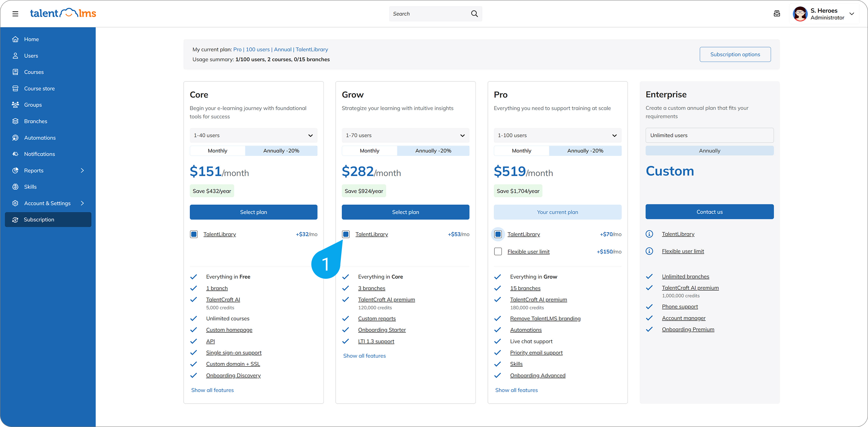Click the Subscription options button
The image size is (868, 427).
click(735, 54)
